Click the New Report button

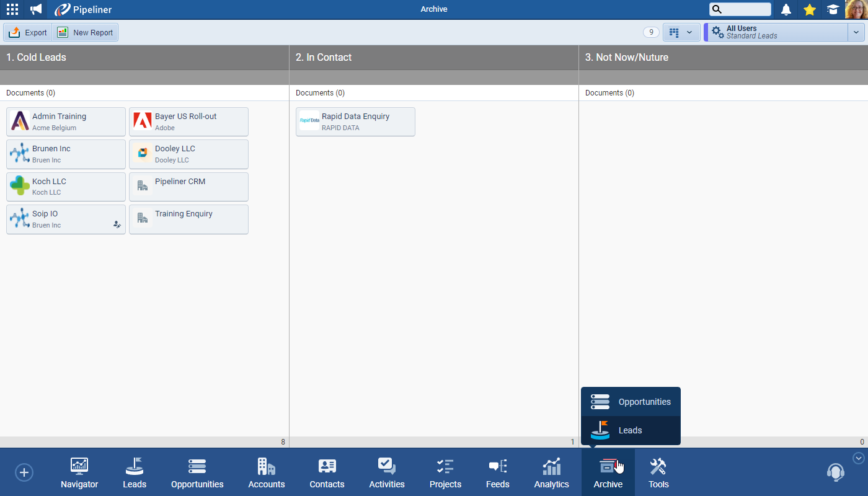click(86, 32)
